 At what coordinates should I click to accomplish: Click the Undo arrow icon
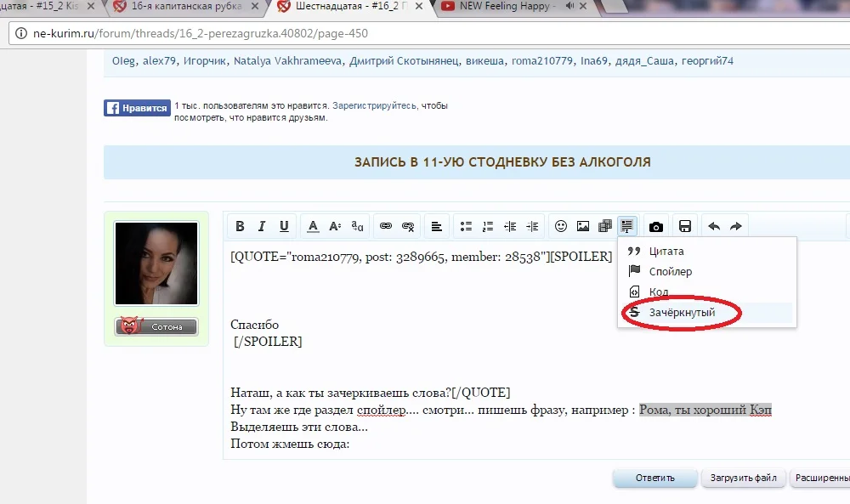pos(713,225)
